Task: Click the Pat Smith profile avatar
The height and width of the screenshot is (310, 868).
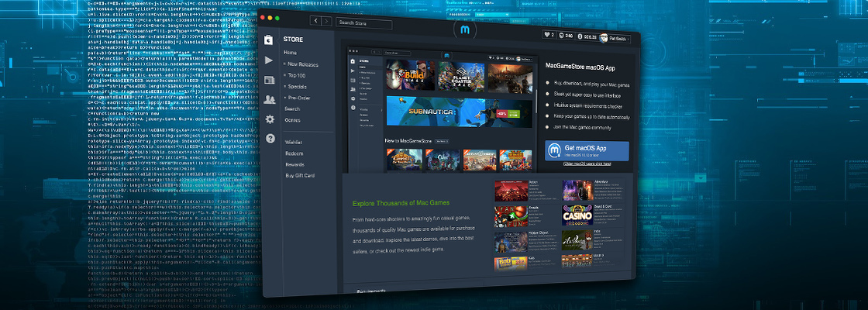Action: point(604,38)
